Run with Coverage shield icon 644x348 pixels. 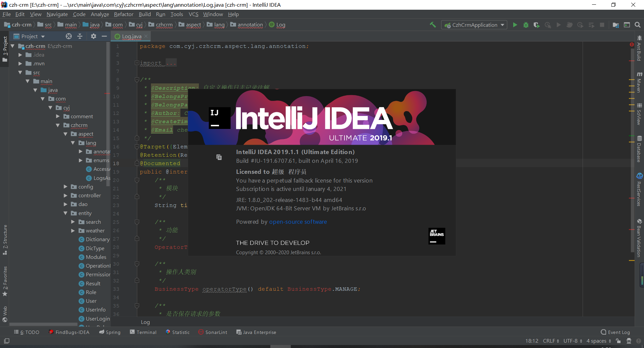(x=537, y=25)
